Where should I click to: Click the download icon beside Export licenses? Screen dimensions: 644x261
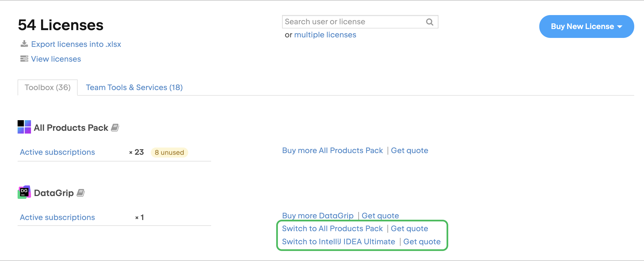pyautogui.click(x=25, y=44)
